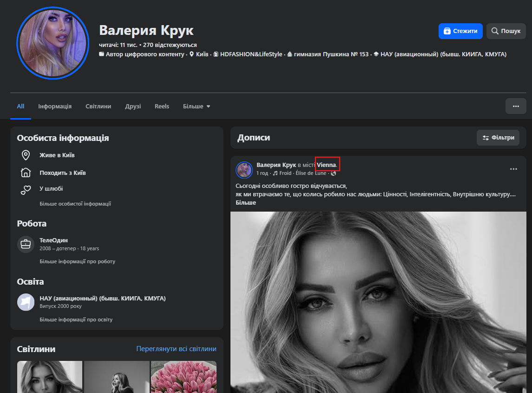The image size is (532, 393).
Task: Click the large profile picture avatar
Action: coord(53,43)
